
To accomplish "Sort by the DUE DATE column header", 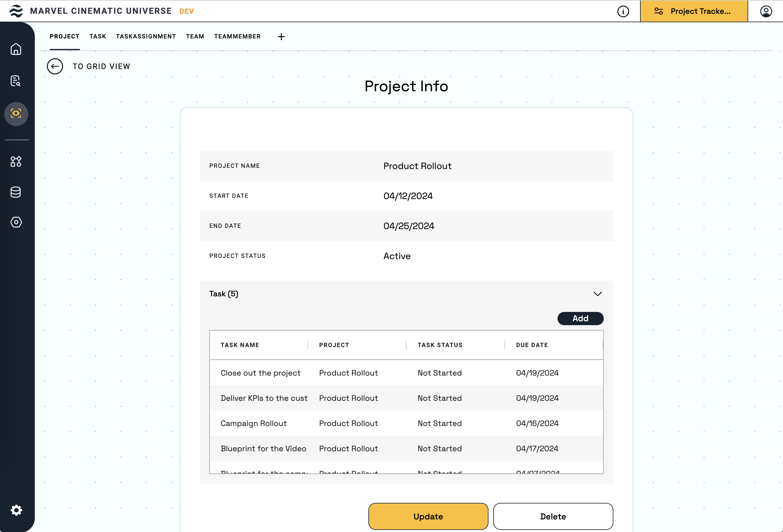I will point(532,345).
